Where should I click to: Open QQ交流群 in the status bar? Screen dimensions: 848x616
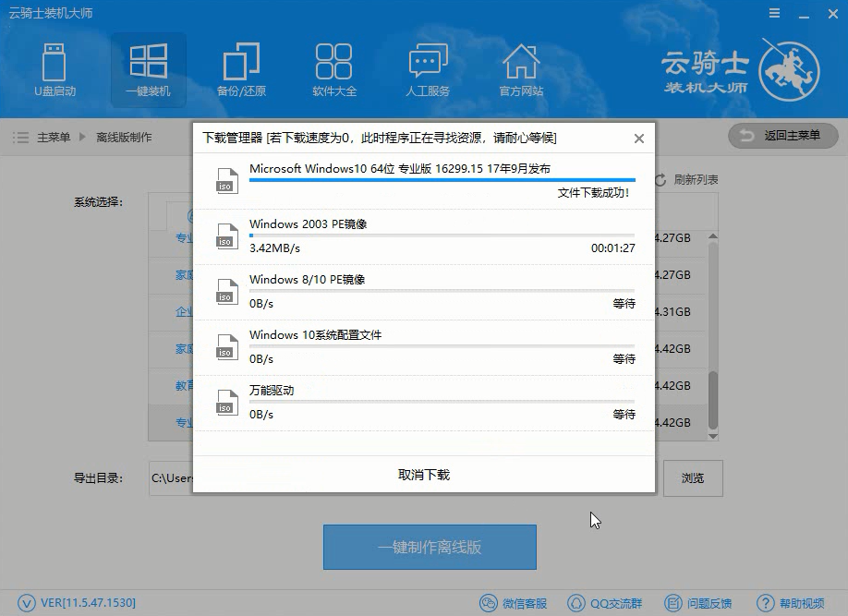[605, 603]
